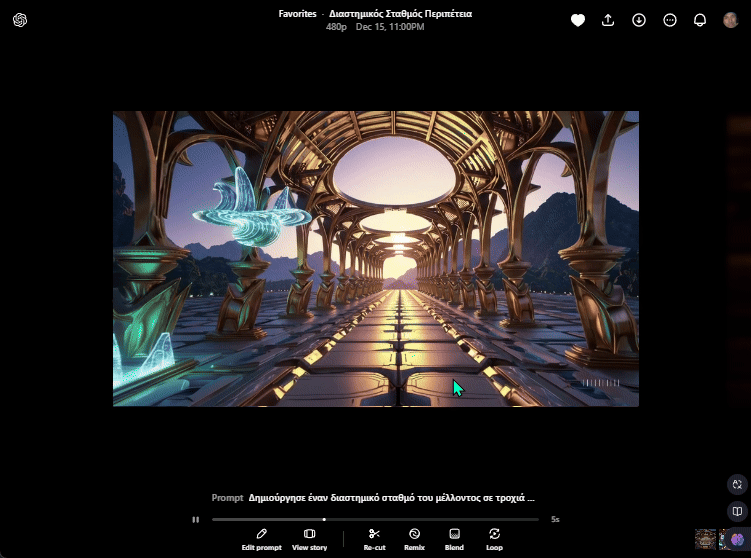This screenshot has width=751, height=558.
Task: Click Edit prompt pencil button
Action: [262, 539]
